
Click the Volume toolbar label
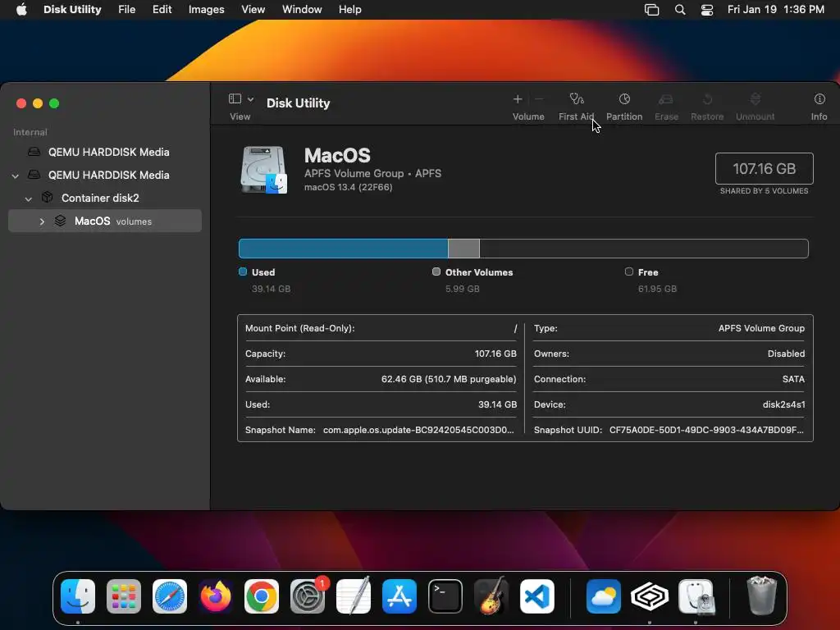(x=528, y=116)
